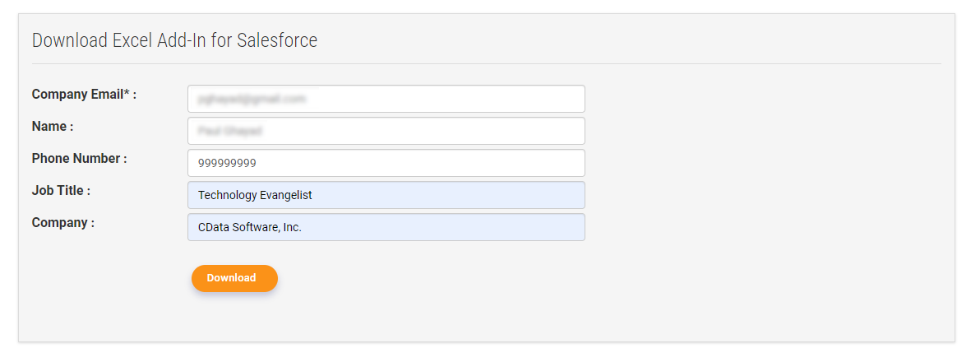980x362 pixels.
Task: Click the horizontal divider under the heading
Action: [487, 63]
